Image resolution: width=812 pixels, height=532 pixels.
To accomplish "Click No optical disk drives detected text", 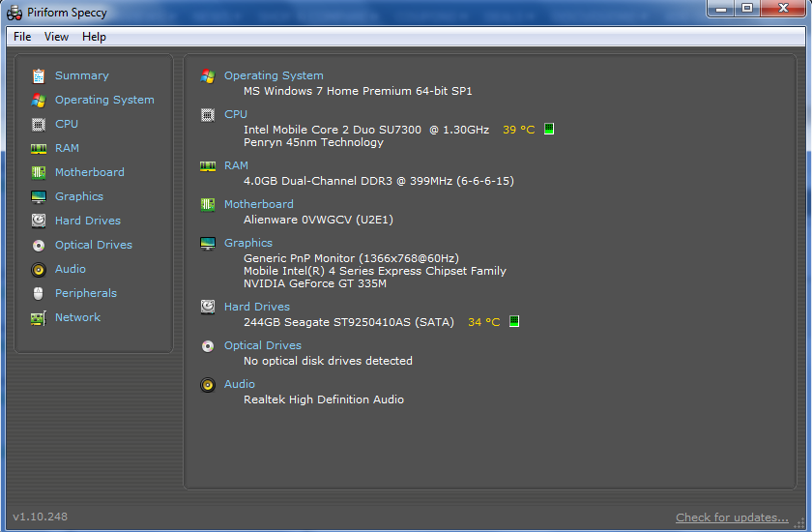I will point(328,361).
